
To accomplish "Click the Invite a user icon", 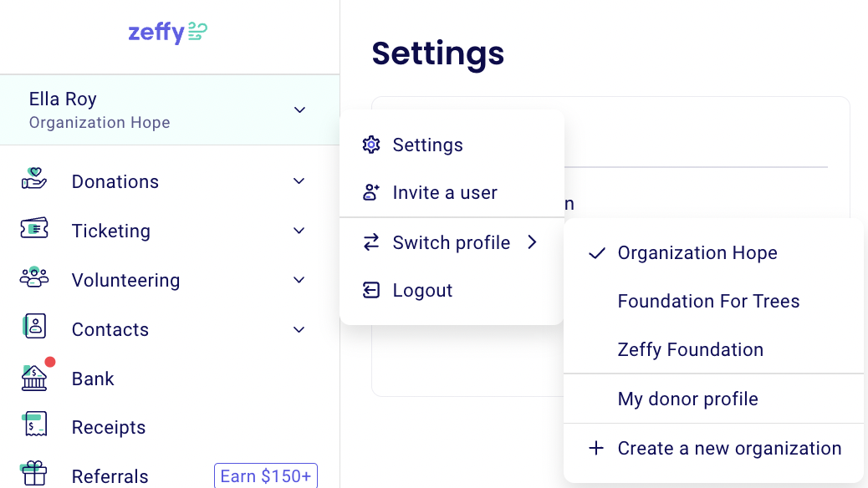I will pos(370,192).
